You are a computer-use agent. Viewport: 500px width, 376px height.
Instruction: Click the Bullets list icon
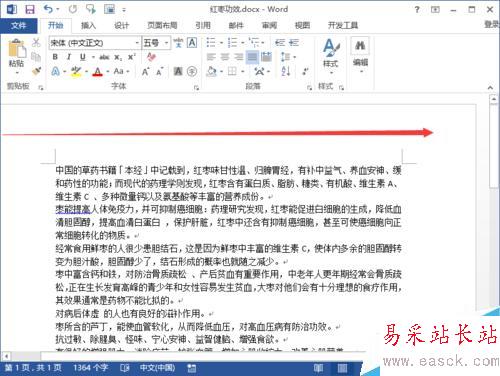[x=211, y=43]
